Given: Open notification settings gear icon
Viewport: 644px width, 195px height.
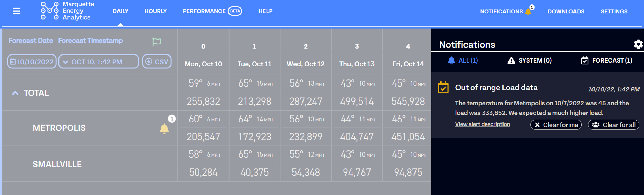Looking at the screenshot, I should [638, 44].
